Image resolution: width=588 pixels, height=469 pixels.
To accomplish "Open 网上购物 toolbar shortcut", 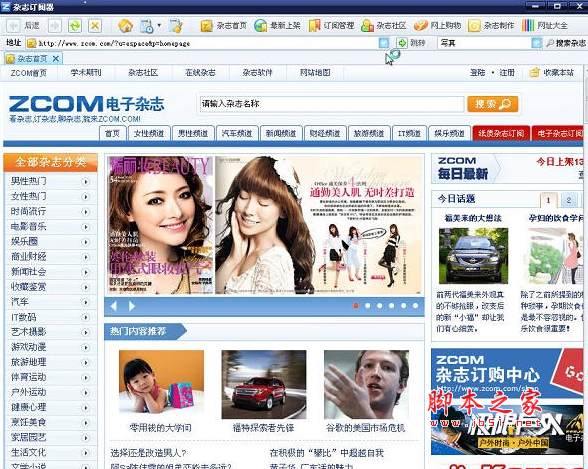I will point(437,25).
